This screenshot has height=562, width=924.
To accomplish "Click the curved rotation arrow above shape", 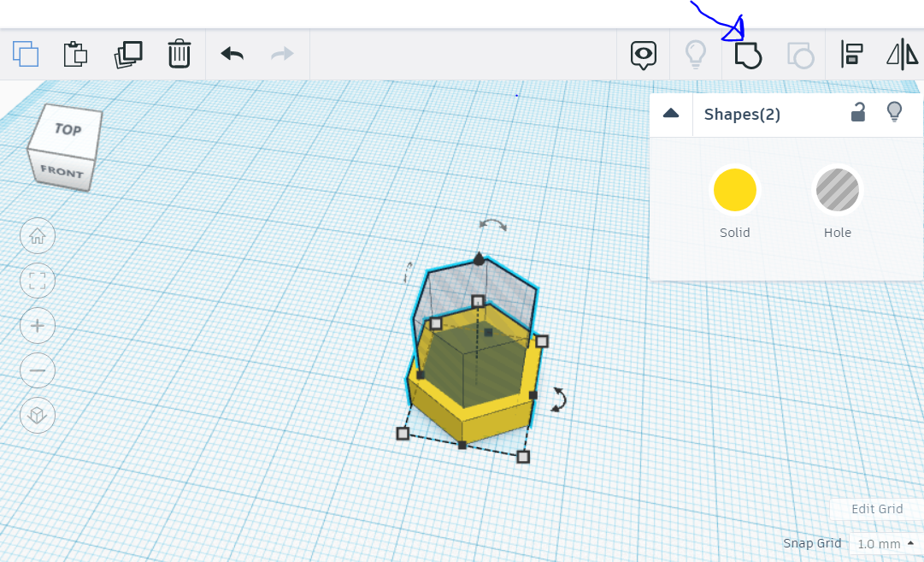I will [492, 225].
